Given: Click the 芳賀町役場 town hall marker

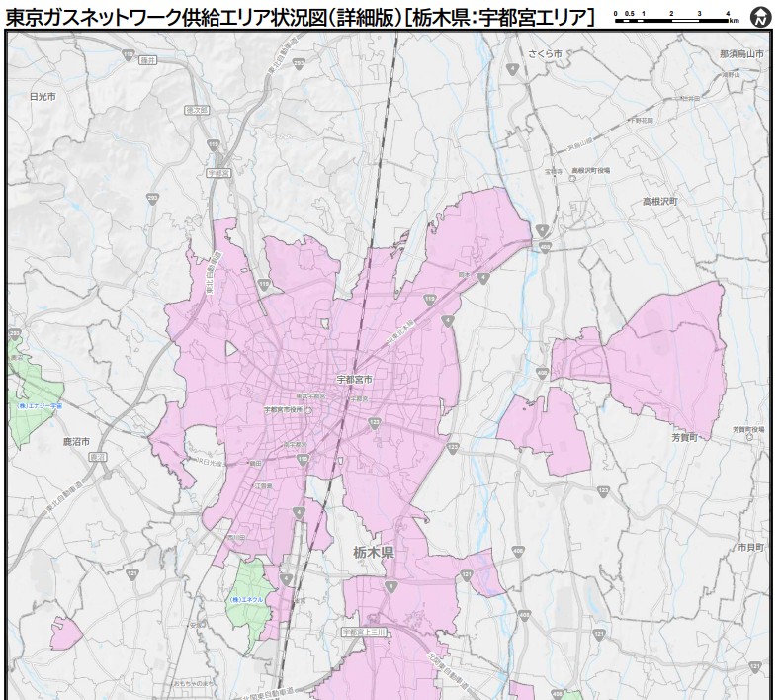Looking at the screenshot, I should pyautogui.click(x=749, y=437).
